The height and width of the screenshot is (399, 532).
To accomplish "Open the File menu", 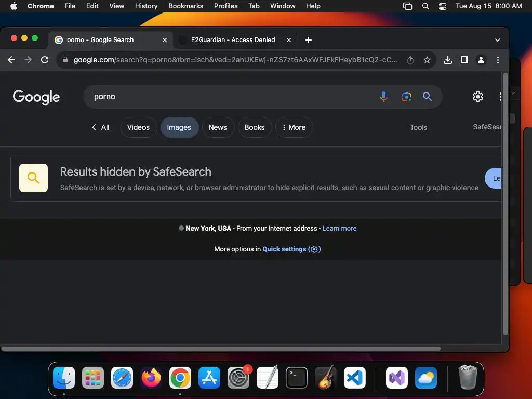I will pos(70,6).
